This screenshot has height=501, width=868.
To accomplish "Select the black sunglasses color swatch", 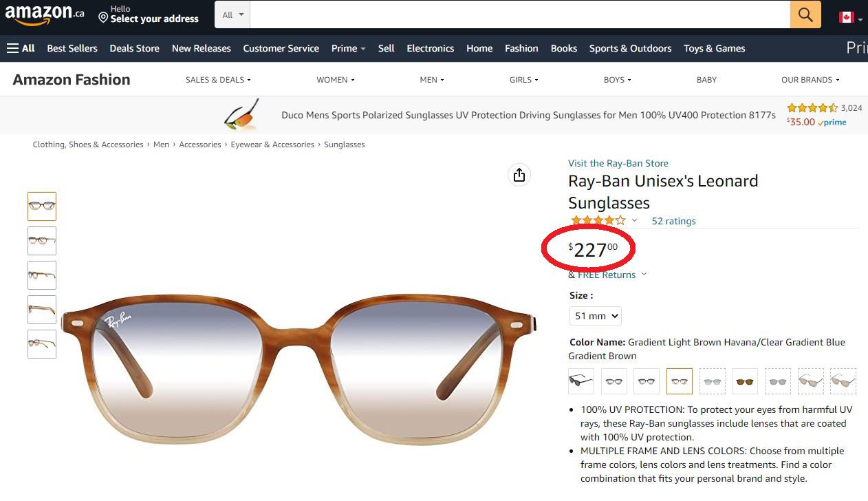I will coord(581,381).
